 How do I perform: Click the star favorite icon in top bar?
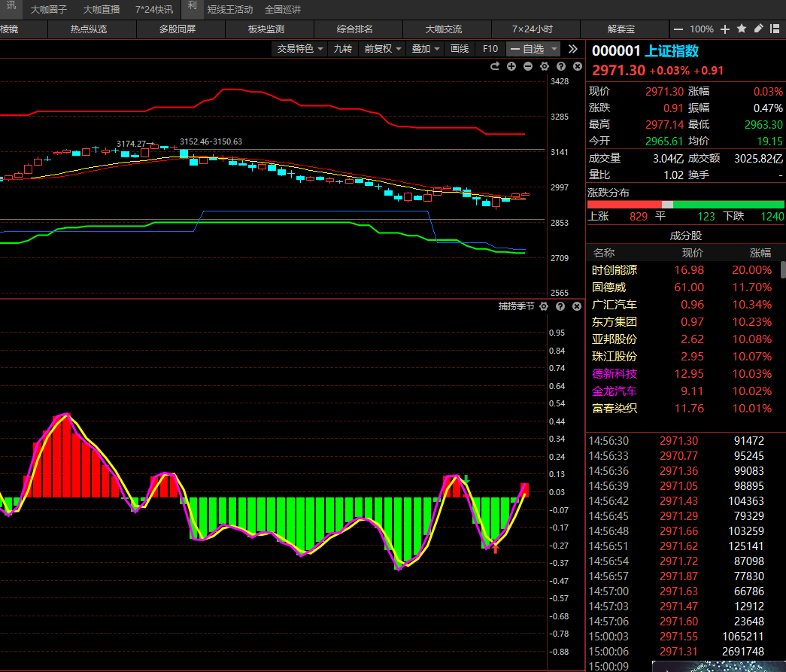click(742, 29)
